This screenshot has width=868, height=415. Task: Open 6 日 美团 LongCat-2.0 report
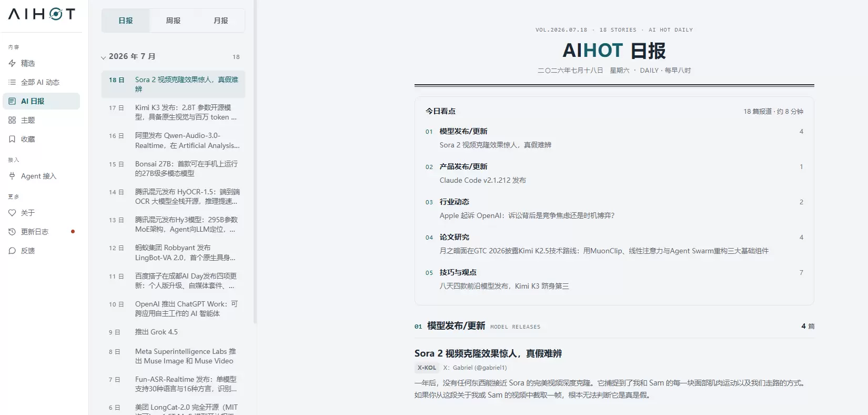pyautogui.click(x=173, y=408)
